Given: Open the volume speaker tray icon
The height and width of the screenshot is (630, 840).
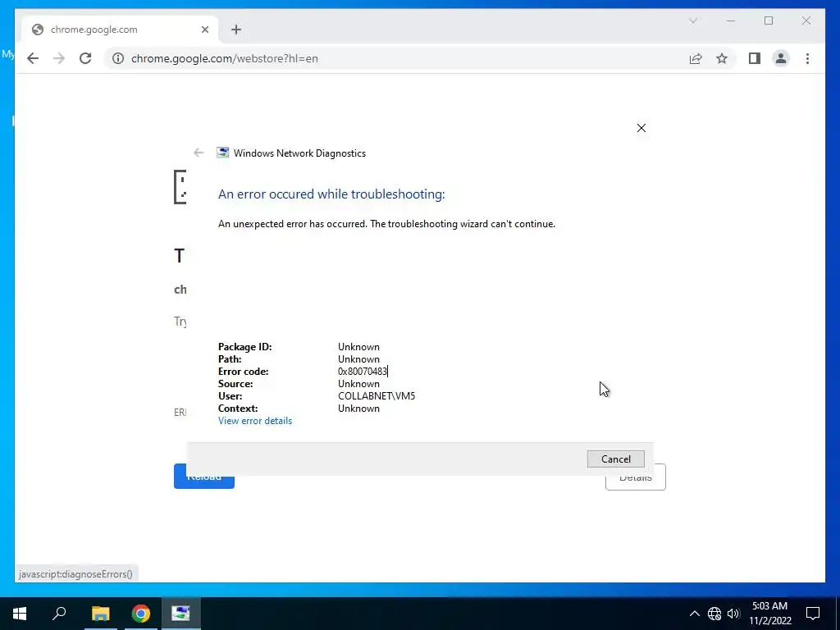Looking at the screenshot, I should [x=733, y=614].
